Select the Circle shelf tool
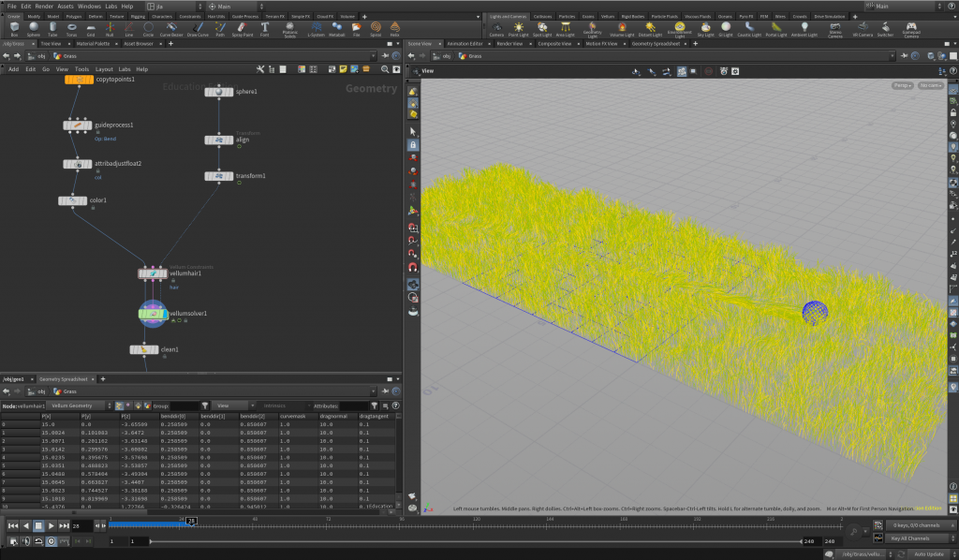This screenshot has width=959, height=560. coord(148,29)
